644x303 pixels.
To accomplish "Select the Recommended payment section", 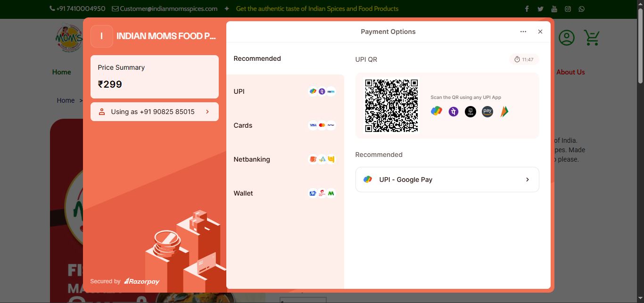I will click(257, 58).
